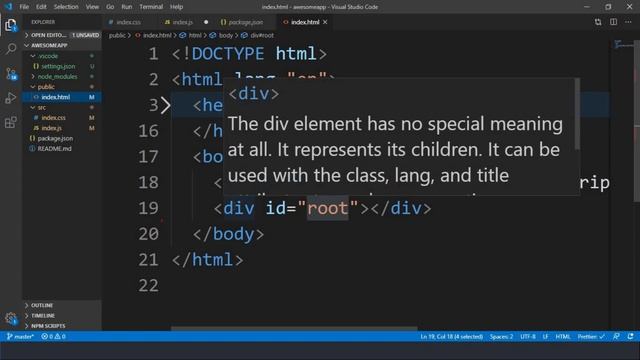Collapse the AWESOMEAPP folder section
Viewport: 640px width, 360px height.
coord(61,45)
